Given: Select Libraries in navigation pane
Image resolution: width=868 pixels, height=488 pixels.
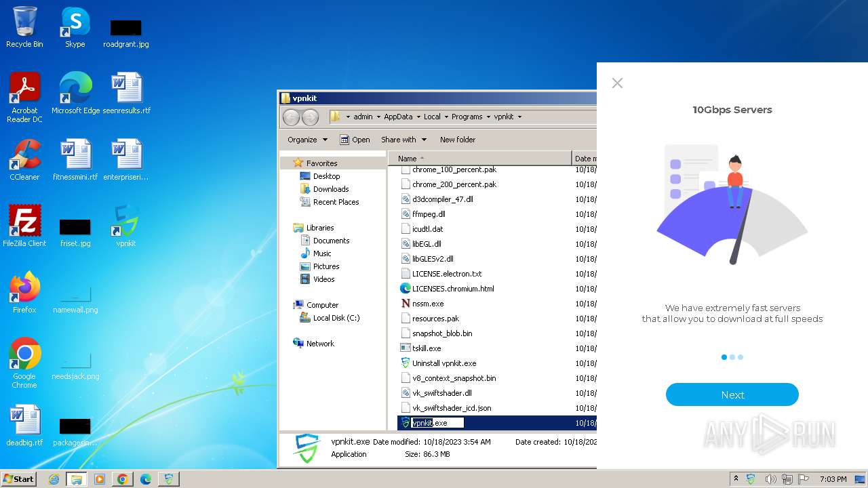Looking at the screenshot, I should tap(320, 228).
